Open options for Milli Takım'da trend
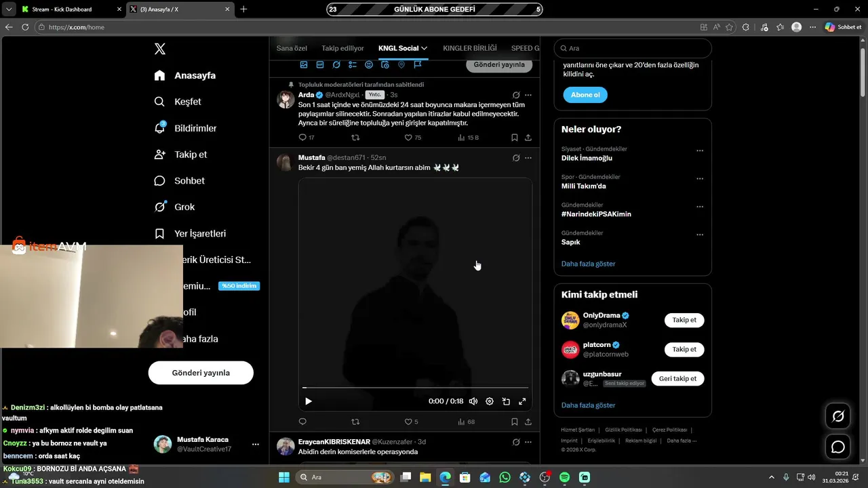Image resolution: width=868 pixels, height=488 pixels. pyautogui.click(x=700, y=179)
